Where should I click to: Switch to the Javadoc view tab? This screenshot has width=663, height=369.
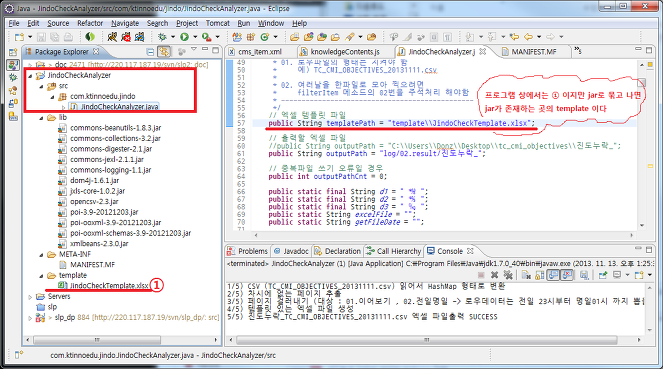pos(291,251)
